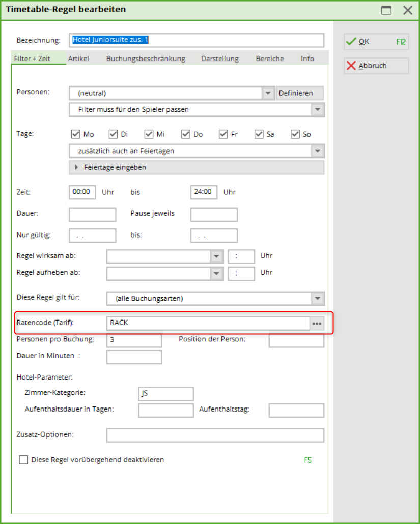Open the 'zusätzlich auch an Feiertagen' dropdown
The image size is (420, 524).
pos(318,151)
